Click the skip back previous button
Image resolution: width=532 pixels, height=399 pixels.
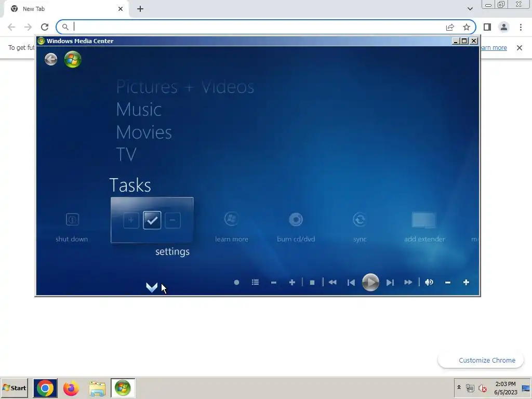coord(351,282)
